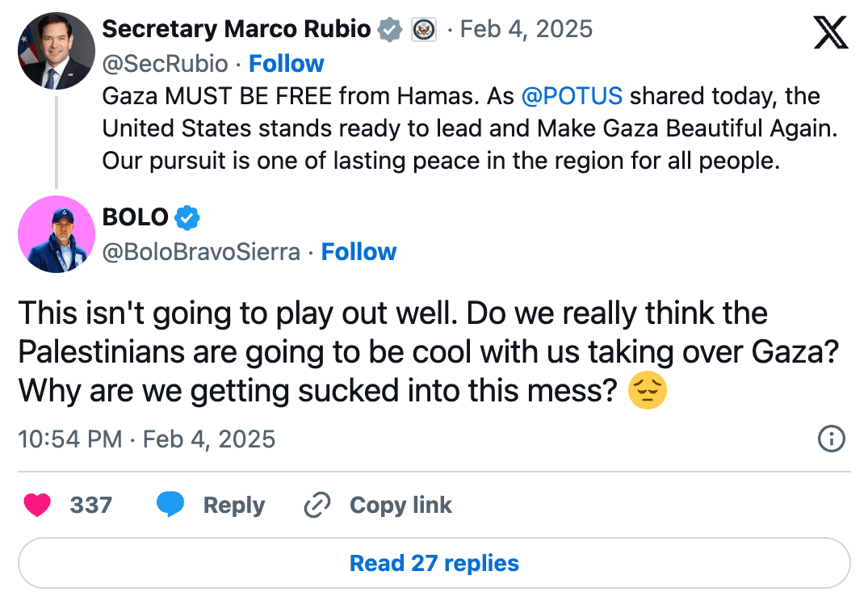This screenshot has width=868, height=609.
Task: Click BOLO's blue verified badge
Action: point(187,217)
